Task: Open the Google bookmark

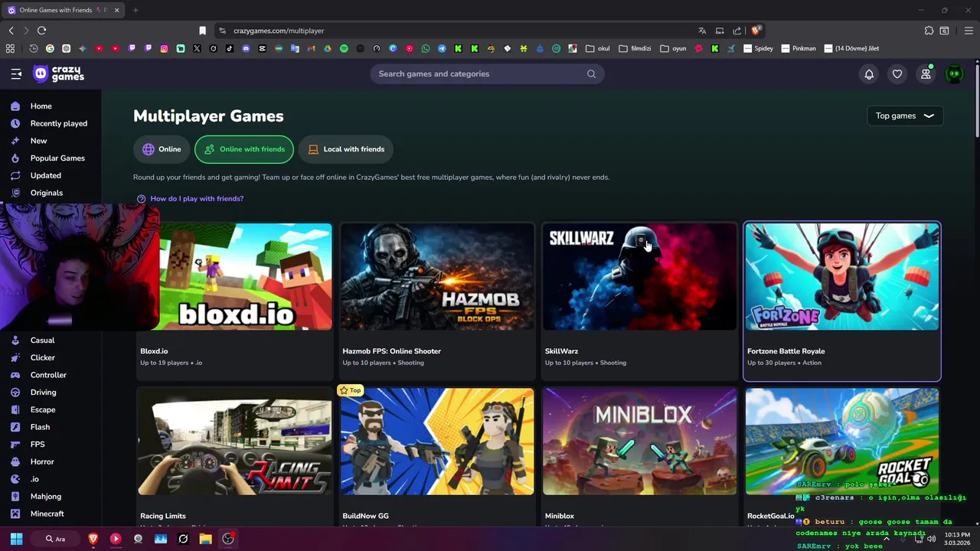Action: (50, 48)
